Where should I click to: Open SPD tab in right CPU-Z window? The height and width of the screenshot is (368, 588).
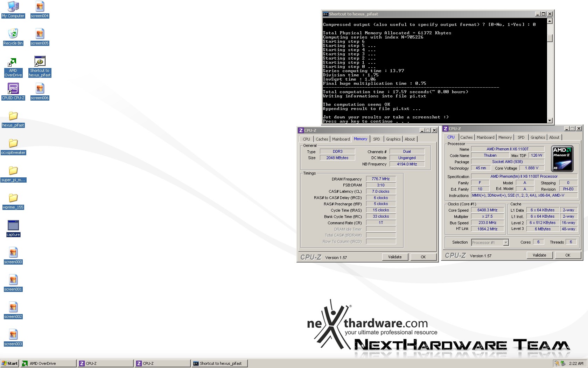521,137
